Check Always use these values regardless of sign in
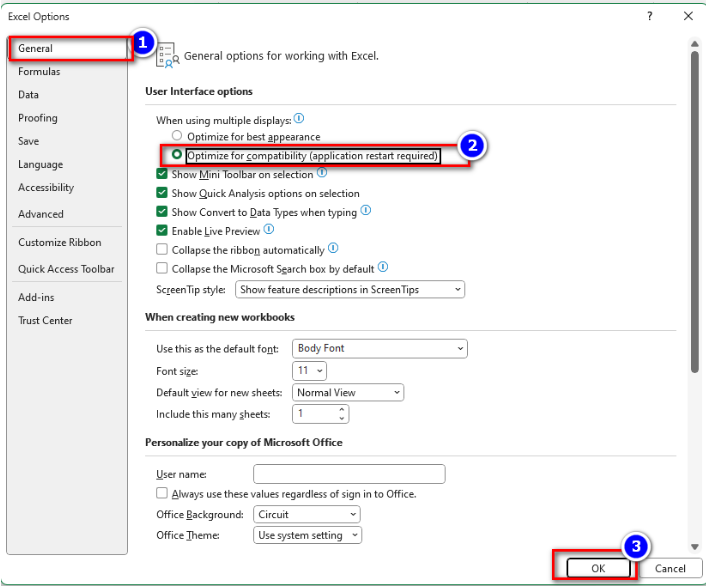706x586 pixels. tap(162, 493)
